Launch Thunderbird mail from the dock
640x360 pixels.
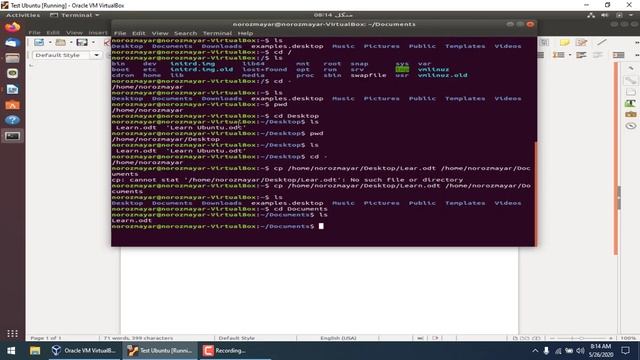point(12,43)
